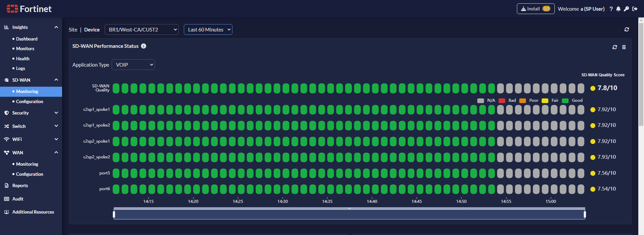
Task: Click the key icon in header
Action: pyautogui.click(x=626, y=9)
